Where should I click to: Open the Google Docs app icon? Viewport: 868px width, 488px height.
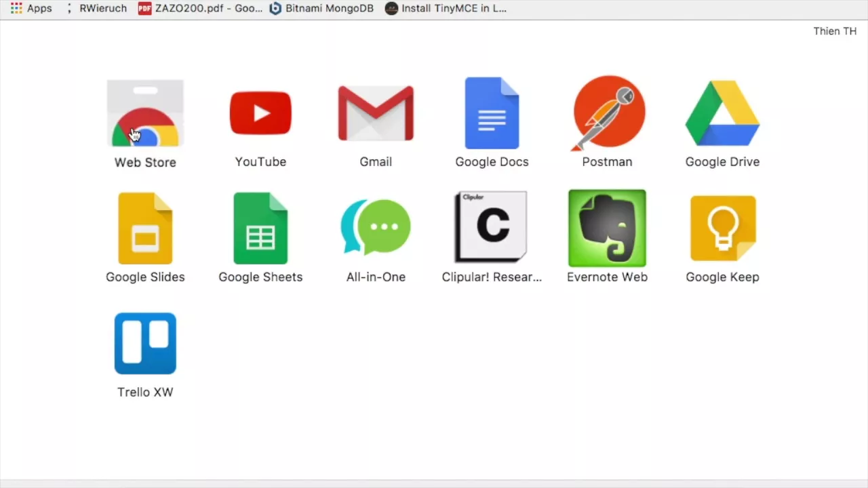click(x=492, y=113)
